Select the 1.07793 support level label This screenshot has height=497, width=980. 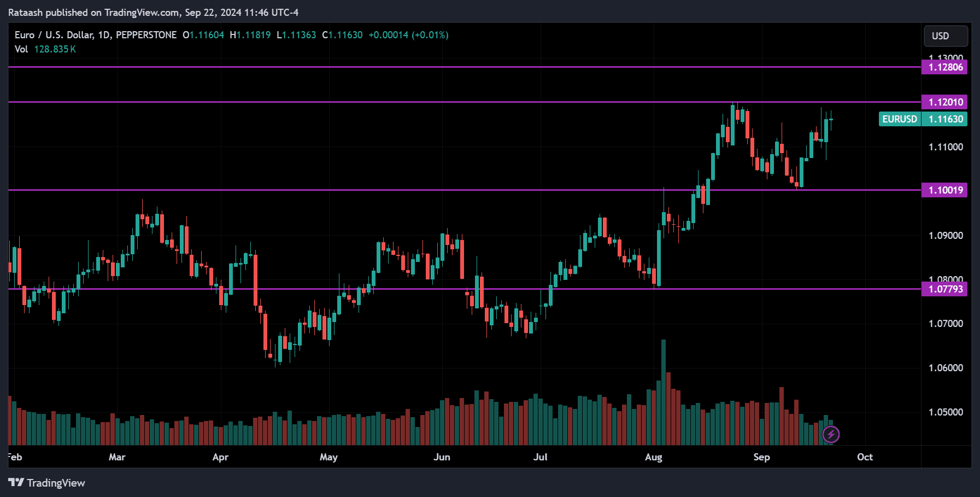pos(945,289)
